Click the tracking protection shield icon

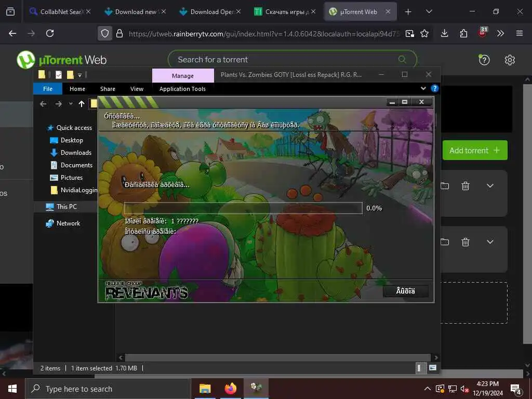coord(105,33)
